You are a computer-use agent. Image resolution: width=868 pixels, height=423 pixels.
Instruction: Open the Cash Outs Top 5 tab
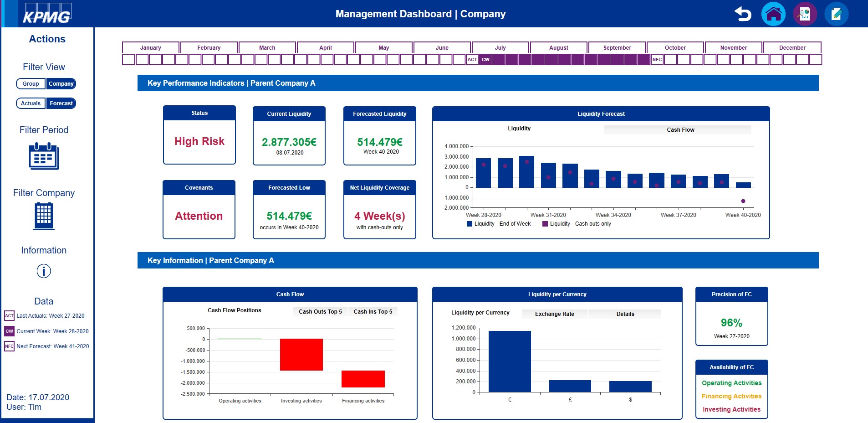(x=320, y=312)
